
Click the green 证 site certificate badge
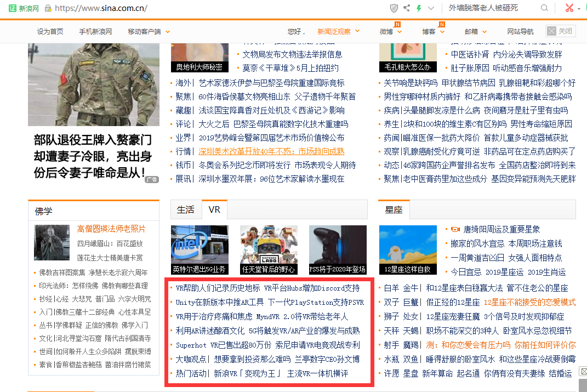click(13, 8)
